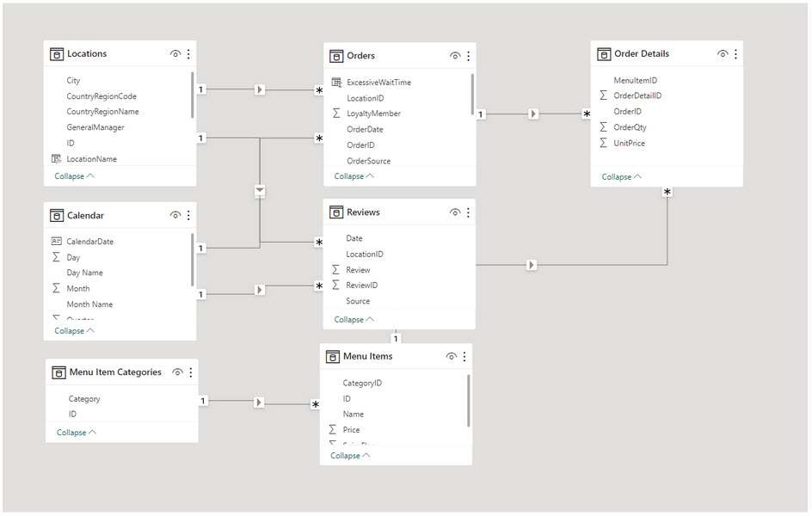Click the Menu Items table icon
Image resolution: width=812 pixels, height=516 pixels.
(x=333, y=357)
